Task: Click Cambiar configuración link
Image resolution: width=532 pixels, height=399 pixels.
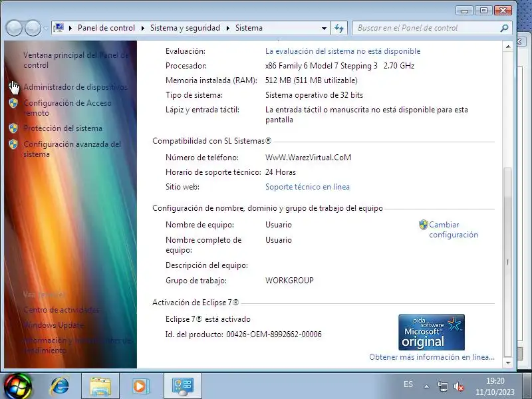Action: tap(454, 229)
